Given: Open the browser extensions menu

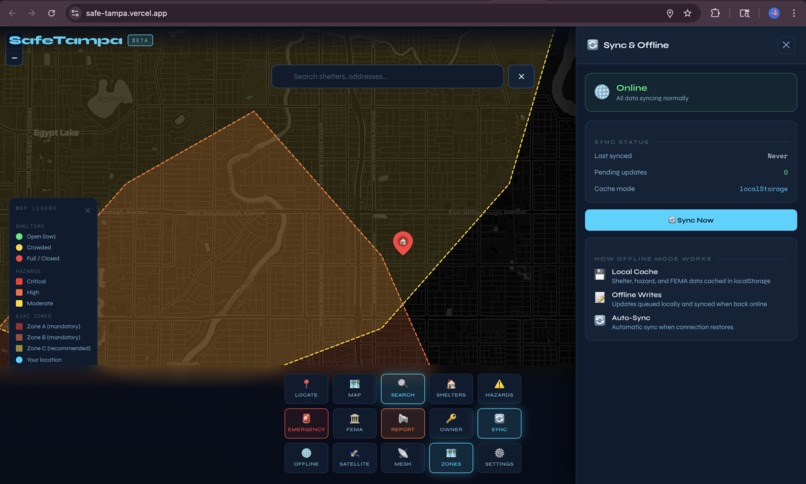Looking at the screenshot, I should tap(715, 13).
